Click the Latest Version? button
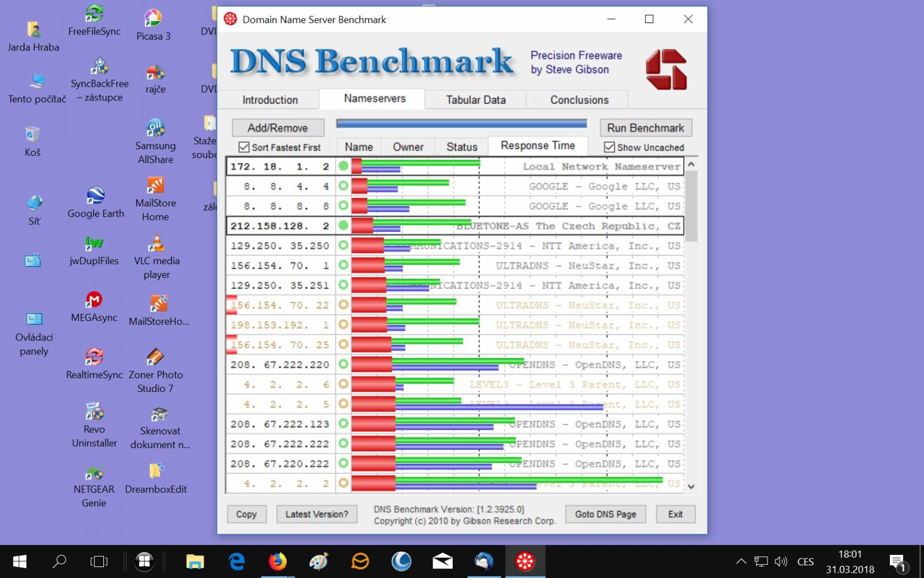 click(x=316, y=514)
